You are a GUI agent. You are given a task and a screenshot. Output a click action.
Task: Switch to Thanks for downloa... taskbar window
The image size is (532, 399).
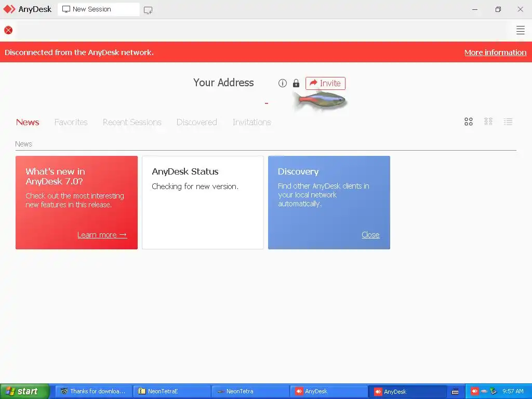point(94,391)
